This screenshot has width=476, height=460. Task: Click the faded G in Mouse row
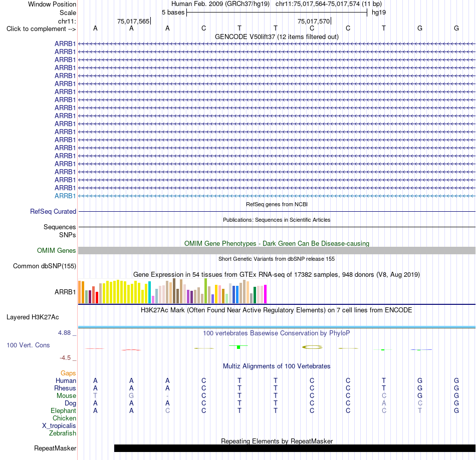[131, 396]
